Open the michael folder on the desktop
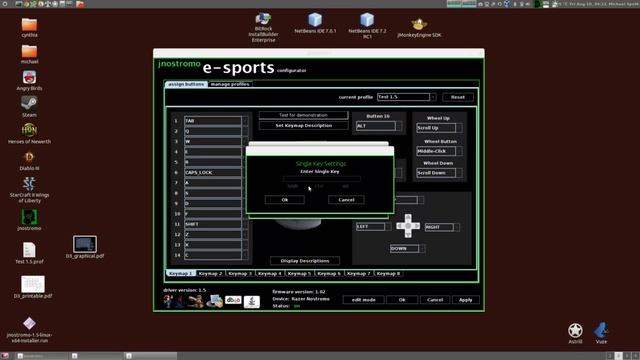The image size is (640, 360). (29, 54)
